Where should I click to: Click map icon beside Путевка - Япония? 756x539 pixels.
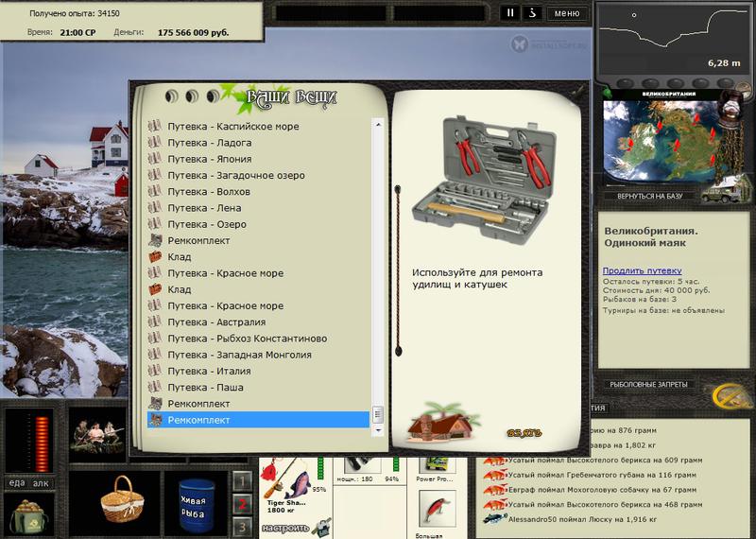[154, 159]
